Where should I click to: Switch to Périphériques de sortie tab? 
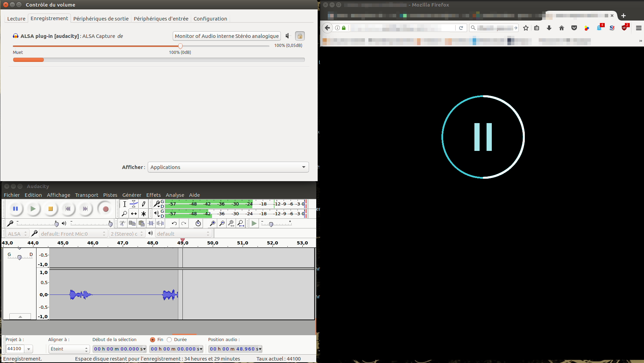(x=101, y=19)
